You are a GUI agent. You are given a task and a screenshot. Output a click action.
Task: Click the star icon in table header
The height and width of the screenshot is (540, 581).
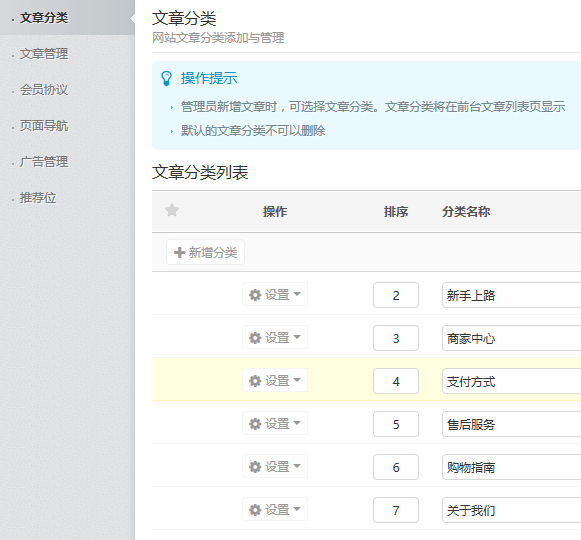172,211
